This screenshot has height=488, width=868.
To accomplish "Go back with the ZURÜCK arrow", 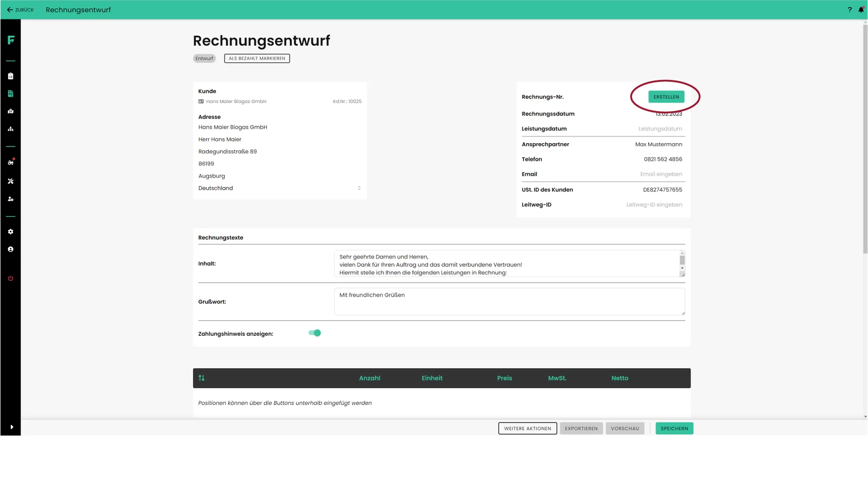I will coord(20,10).
